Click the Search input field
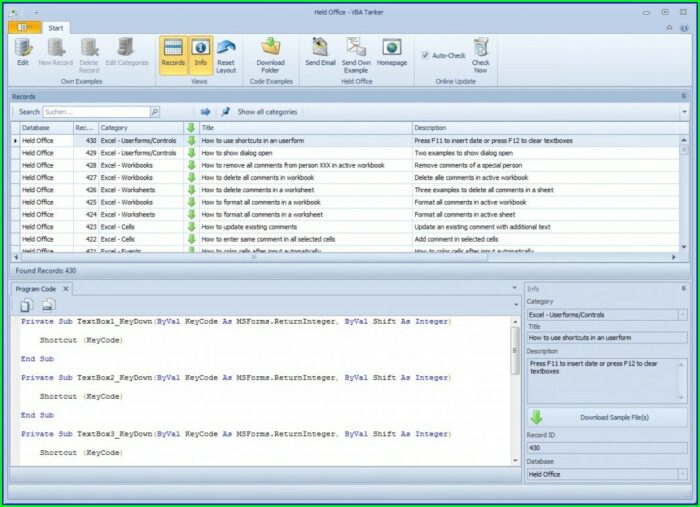Image resolution: width=700 pixels, height=507 pixels. pos(96,112)
